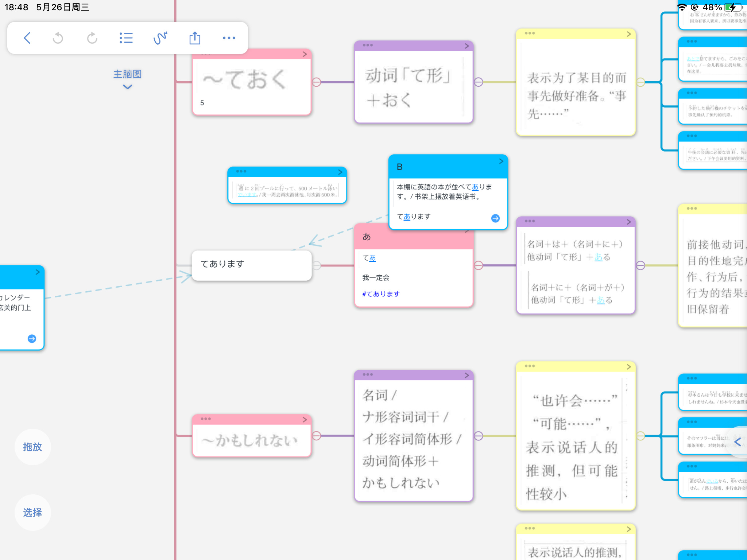The image size is (747, 560).
Task: Open menu dots on 前接他动词 card
Action: (x=692, y=209)
